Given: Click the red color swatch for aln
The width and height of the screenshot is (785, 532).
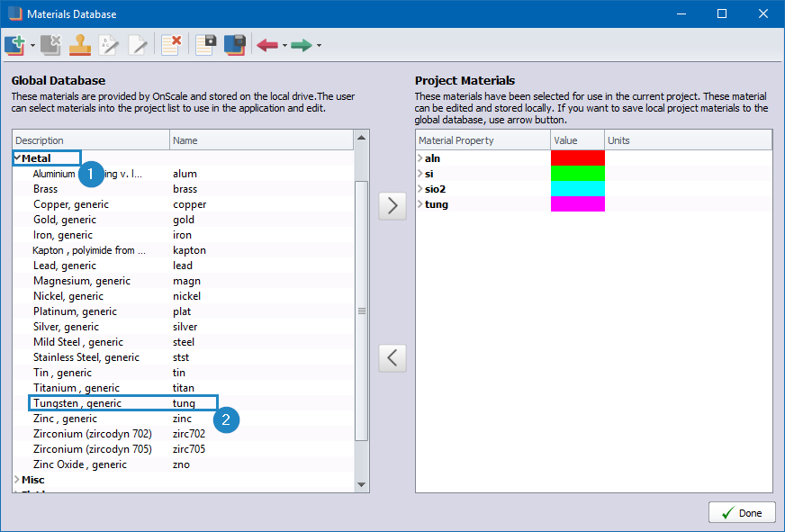Looking at the screenshot, I should click(578, 158).
